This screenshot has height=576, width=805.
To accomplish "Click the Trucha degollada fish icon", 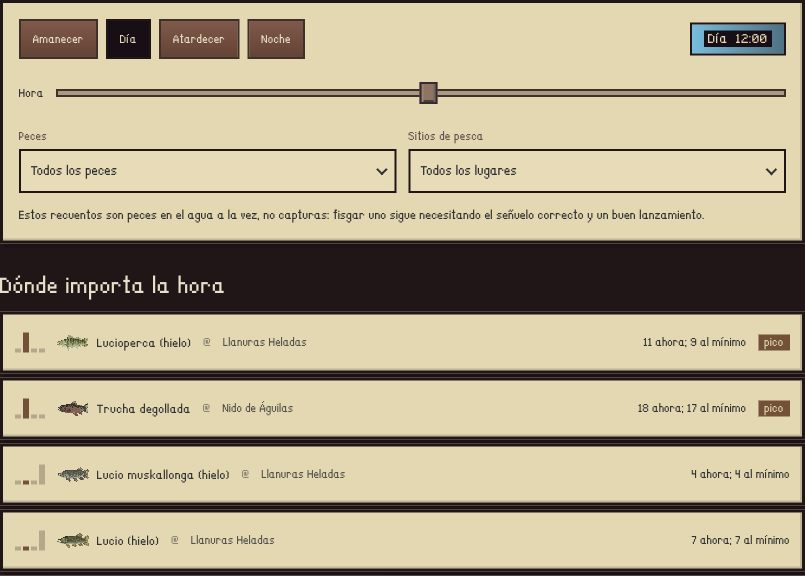I will pyautogui.click(x=73, y=408).
